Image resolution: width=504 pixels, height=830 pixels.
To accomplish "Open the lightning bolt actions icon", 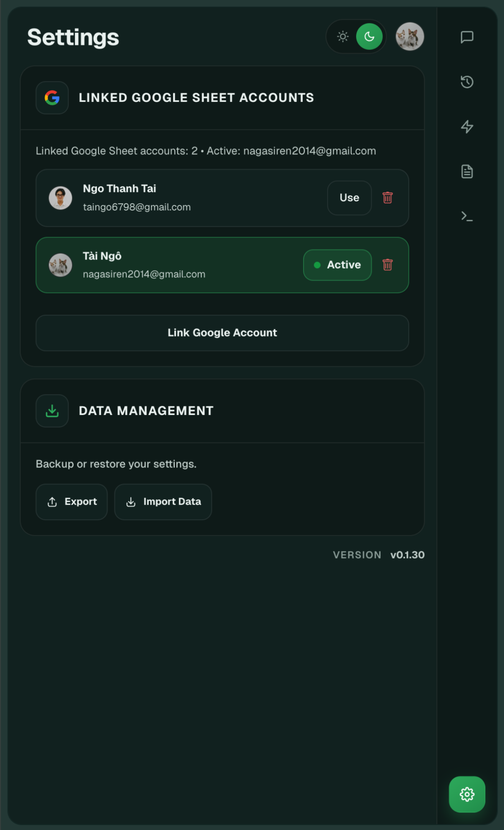I will click(467, 126).
